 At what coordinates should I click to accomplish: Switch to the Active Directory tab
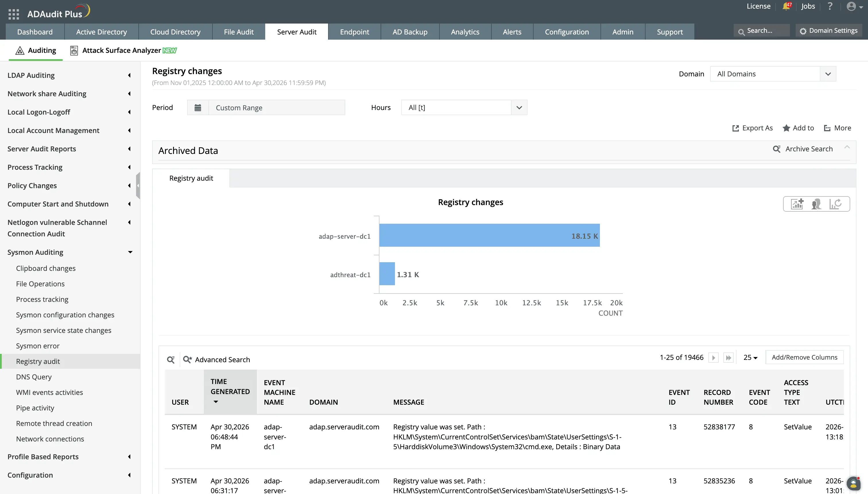101,32
